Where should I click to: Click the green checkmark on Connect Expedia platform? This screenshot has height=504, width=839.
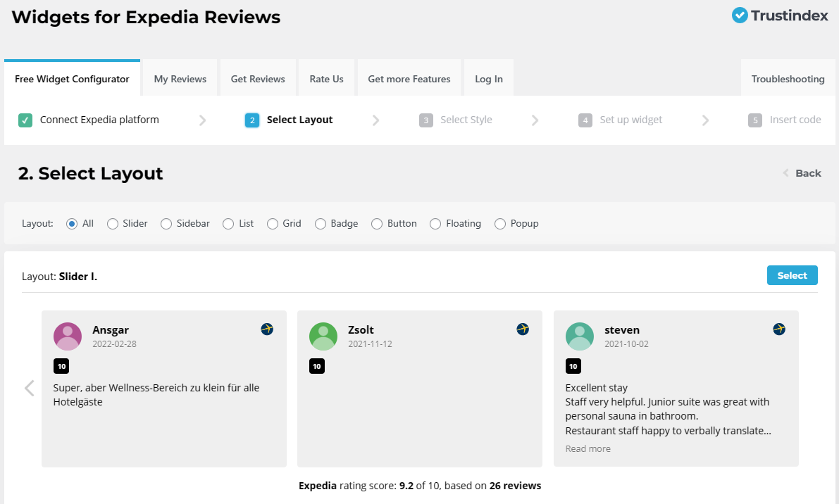(x=25, y=120)
